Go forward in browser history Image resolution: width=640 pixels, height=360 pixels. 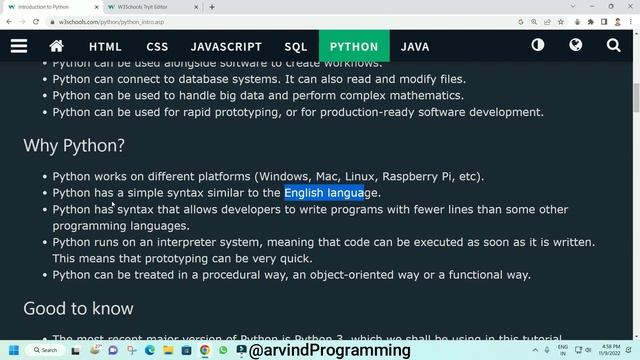pyautogui.click(x=22, y=22)
